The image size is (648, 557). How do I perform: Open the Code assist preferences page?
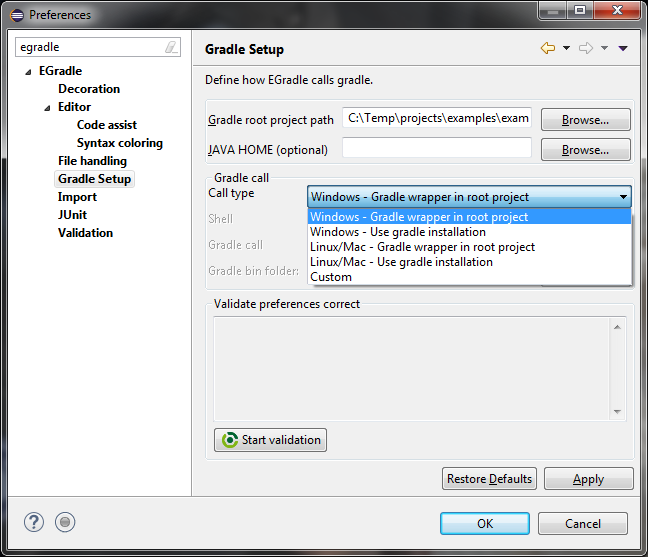click(x=107, y=125)
